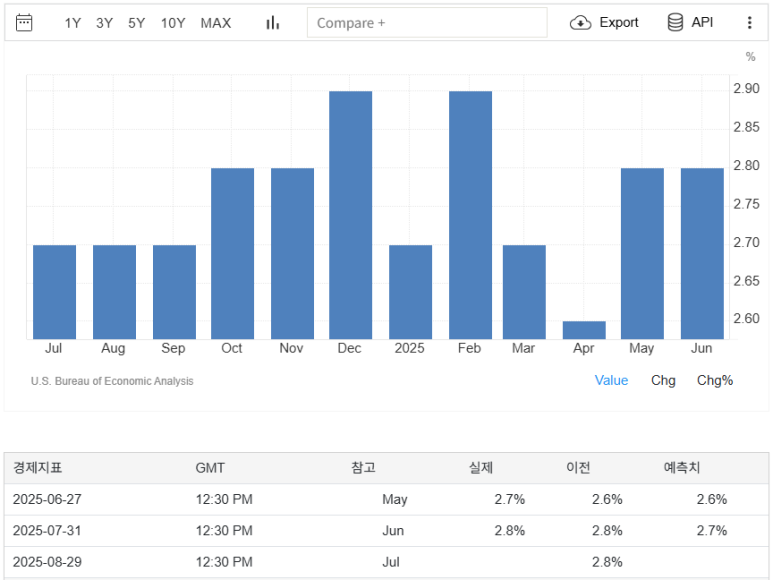Switch chart to 10Y range
Image resolution: width=773 pixels, height=580 pixels.
coord(173,22)
